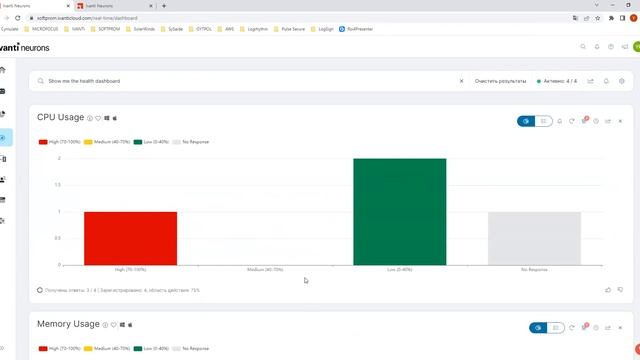Open the Logrhythm bookmarks folder
Image resolution: width=640 pixels, height=360 pixels.
[254, 29]
